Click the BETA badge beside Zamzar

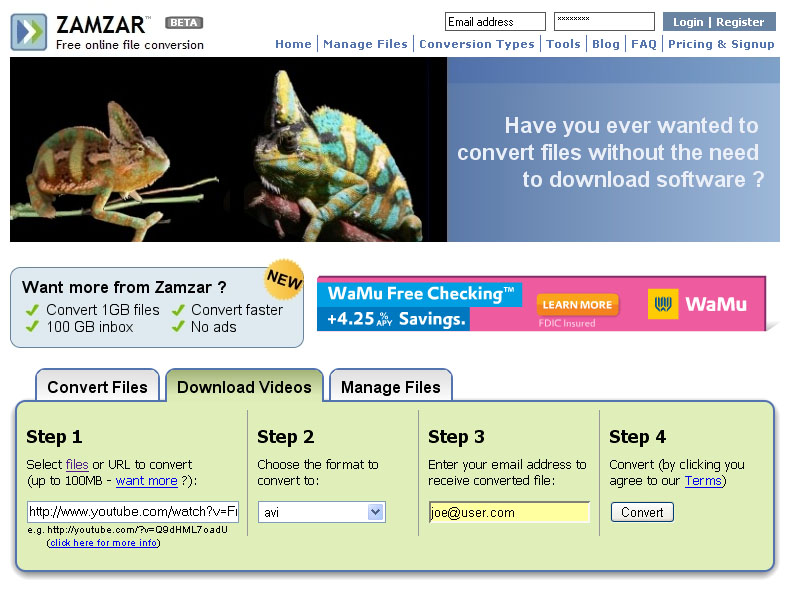point(183,22)
